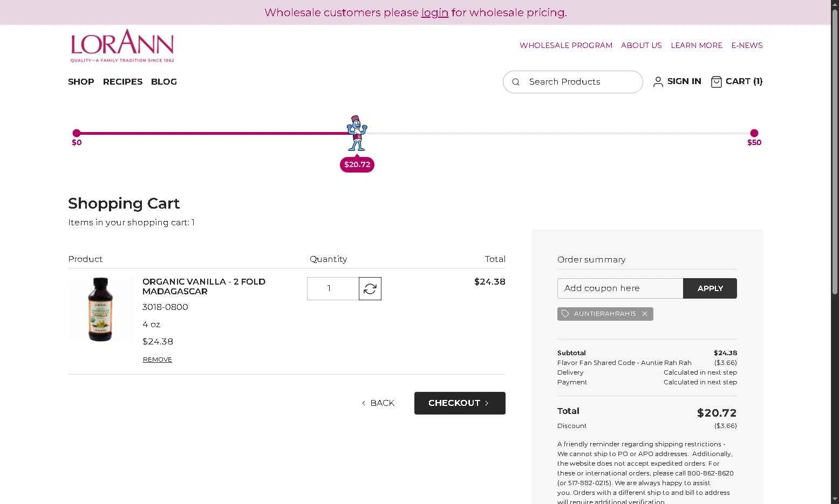Click the $0 start marker of progress bar
The width and height of the screenshot is (839, 504).
pyautogui.click(x=77, y=133)
